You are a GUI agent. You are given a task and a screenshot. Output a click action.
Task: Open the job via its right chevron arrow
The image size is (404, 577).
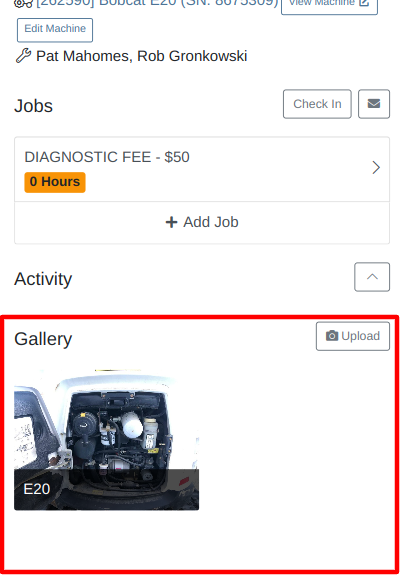376,167
